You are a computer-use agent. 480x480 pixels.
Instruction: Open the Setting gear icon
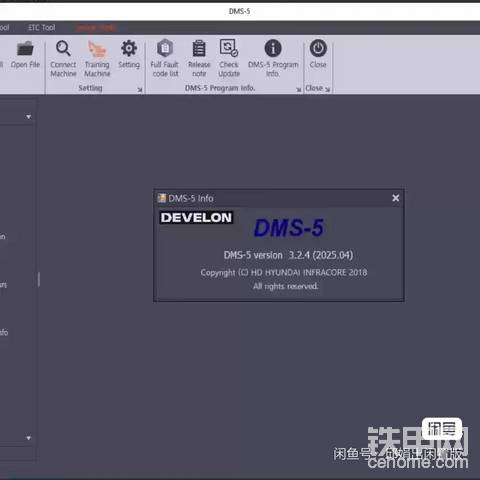(x=129, y=48)
